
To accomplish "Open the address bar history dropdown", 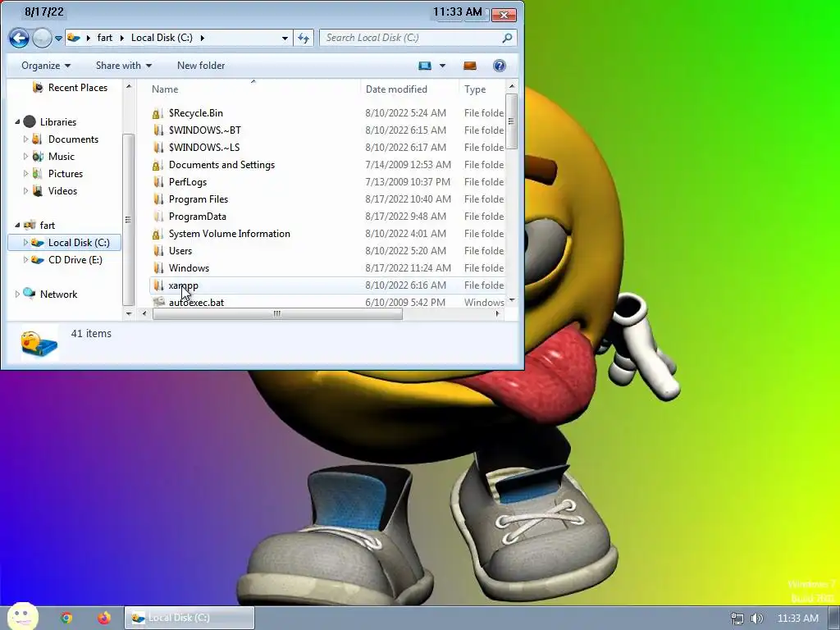I will (x=285, y=38).
